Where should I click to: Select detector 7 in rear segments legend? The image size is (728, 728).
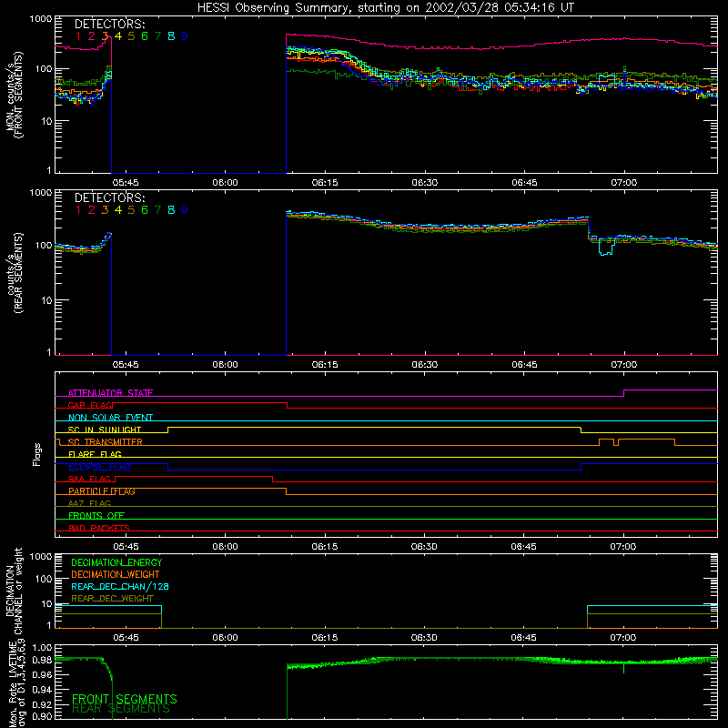click(157, 210)
